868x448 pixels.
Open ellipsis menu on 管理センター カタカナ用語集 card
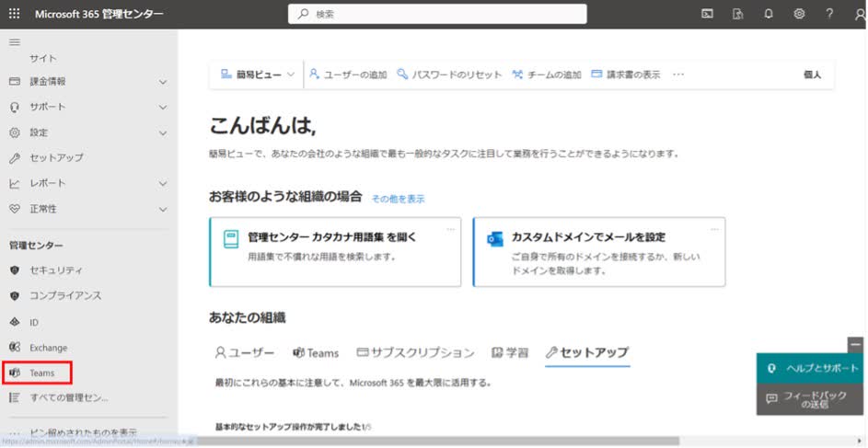[451, 228]
